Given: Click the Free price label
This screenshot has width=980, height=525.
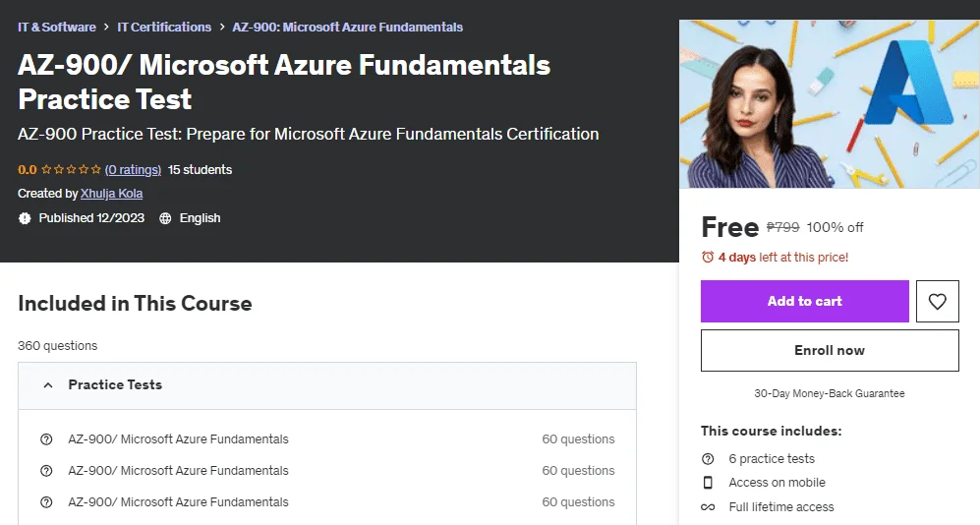Looking at the screenshot, I should (x=730, y=227).
